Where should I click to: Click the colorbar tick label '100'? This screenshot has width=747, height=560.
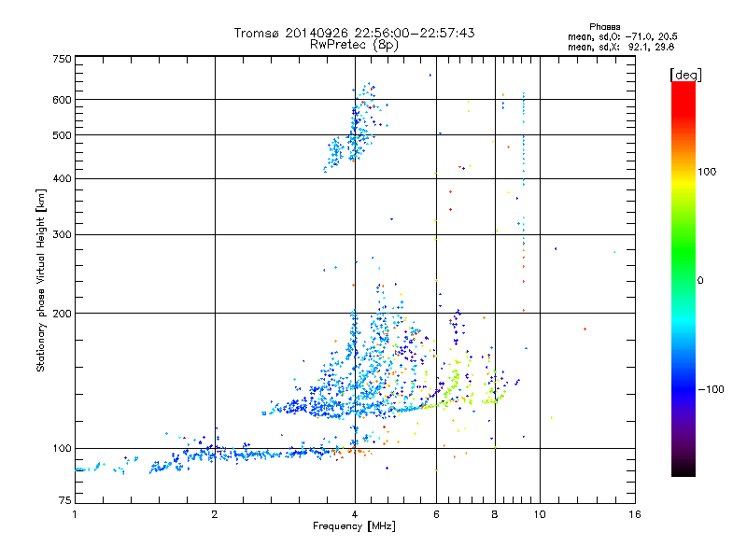click(x=707, y=172)
